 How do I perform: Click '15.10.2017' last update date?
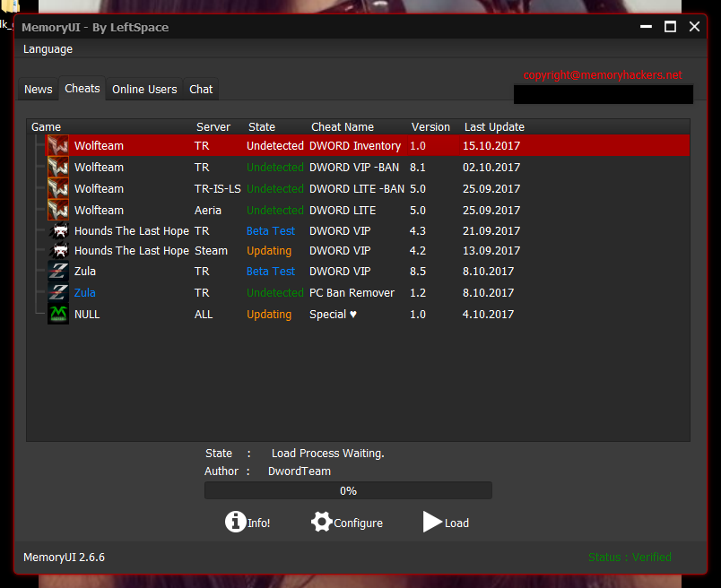tap(491, 146)
